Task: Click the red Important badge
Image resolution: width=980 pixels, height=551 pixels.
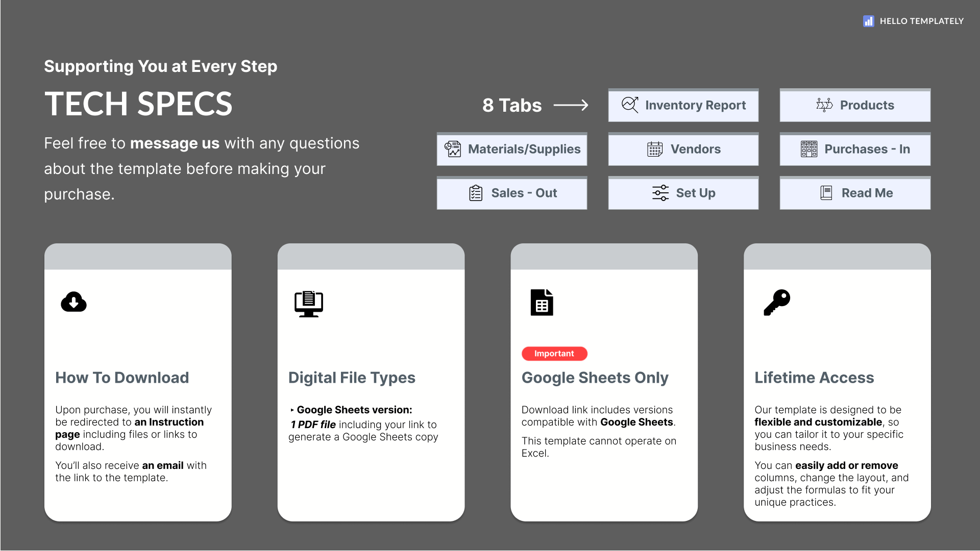Action: (554, 354)
